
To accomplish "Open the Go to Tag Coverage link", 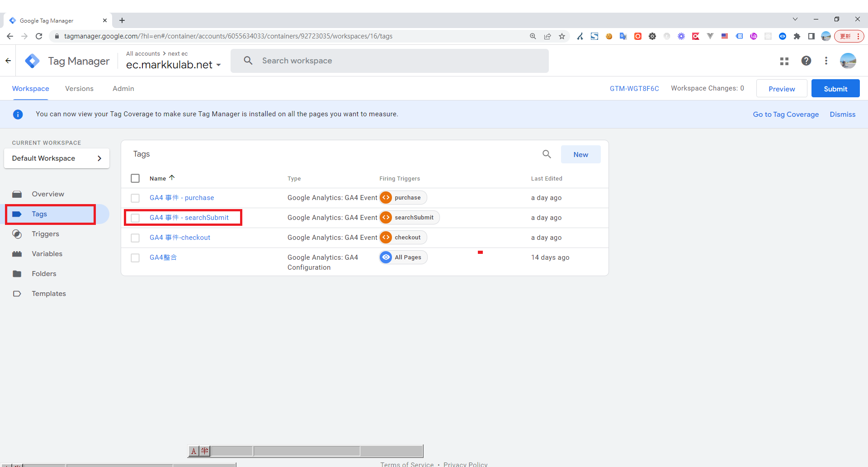I will (785, 114).
